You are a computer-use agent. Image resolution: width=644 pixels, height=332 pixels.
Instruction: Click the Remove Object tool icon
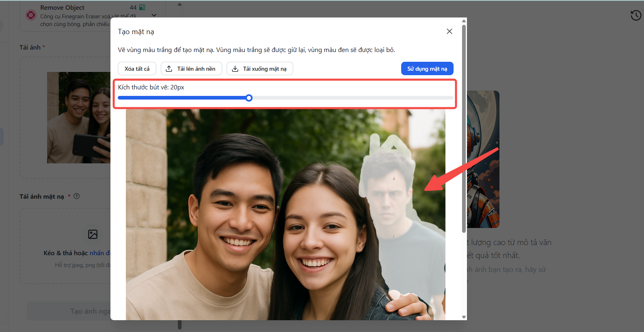click(31, 15)
